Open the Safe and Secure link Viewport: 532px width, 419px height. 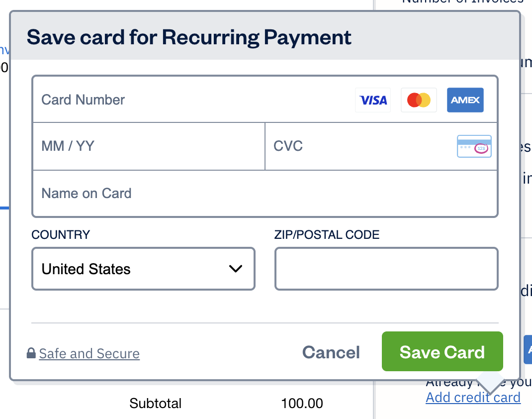(x=89, y=353)
